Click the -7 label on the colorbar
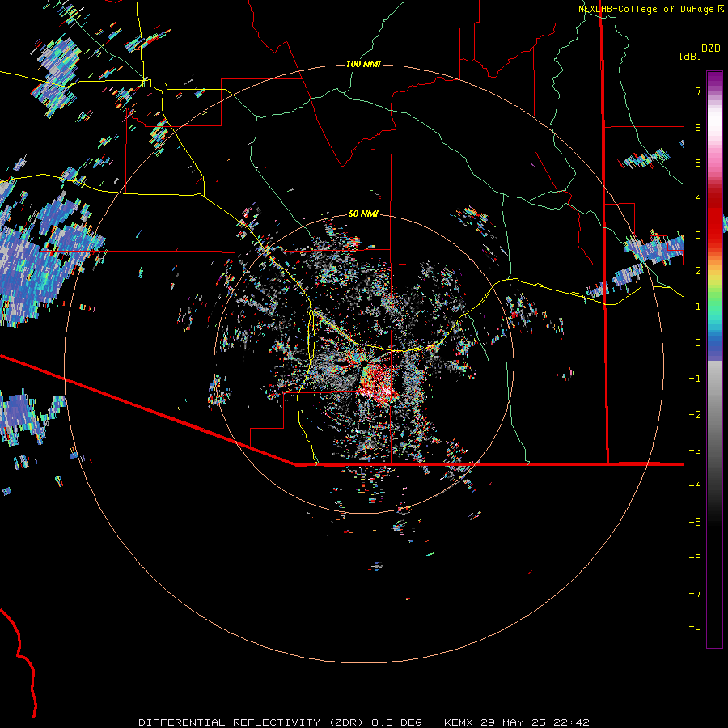Viewport: 728px width, 728px height. (695, 594)
